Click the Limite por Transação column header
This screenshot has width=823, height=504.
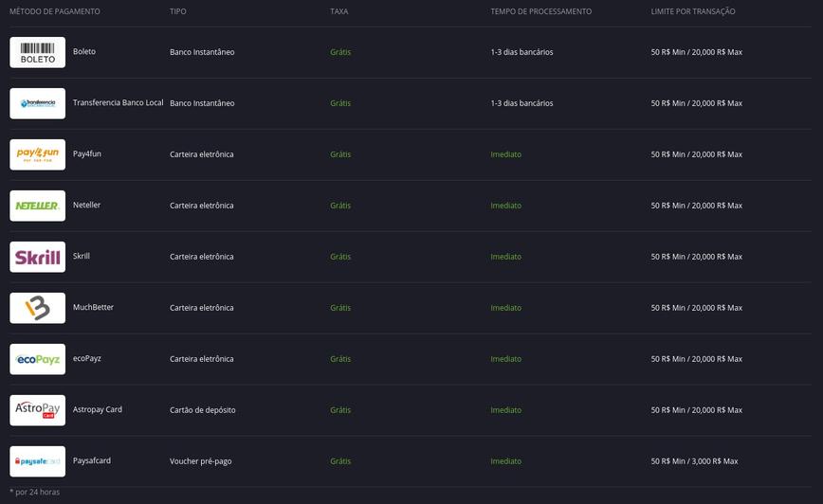(693, 11)
